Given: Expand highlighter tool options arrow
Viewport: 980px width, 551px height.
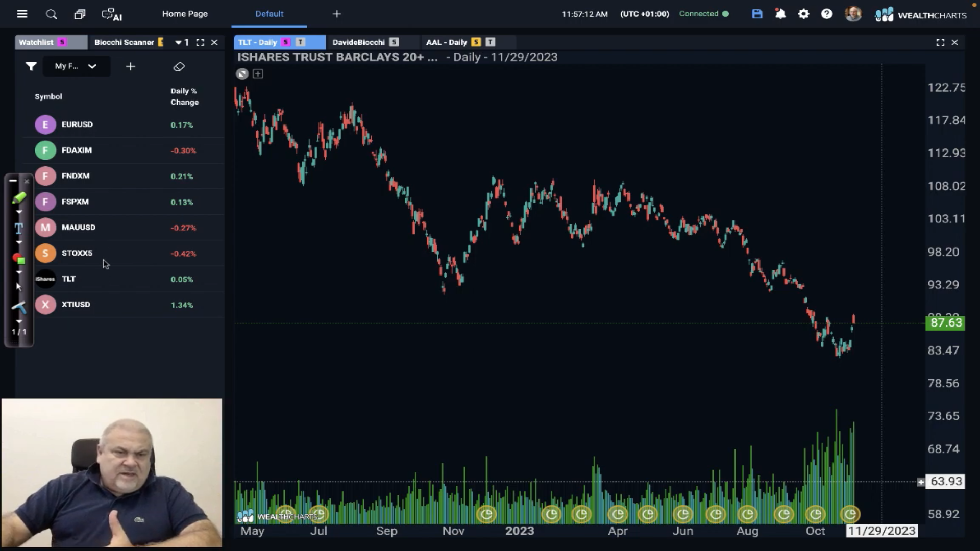Looking at the screenshot, I should (19, 212).
